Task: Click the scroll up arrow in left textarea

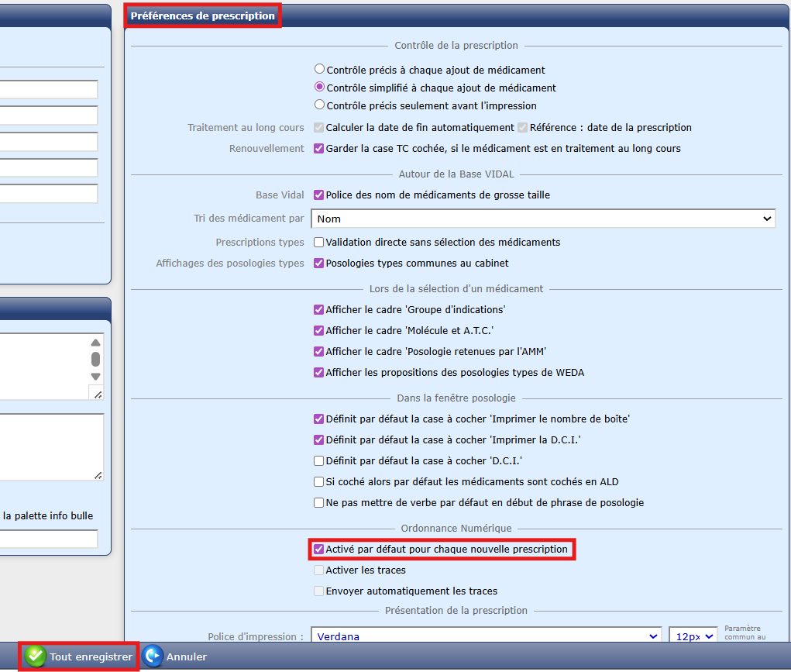Action: [x=95, y=343]
